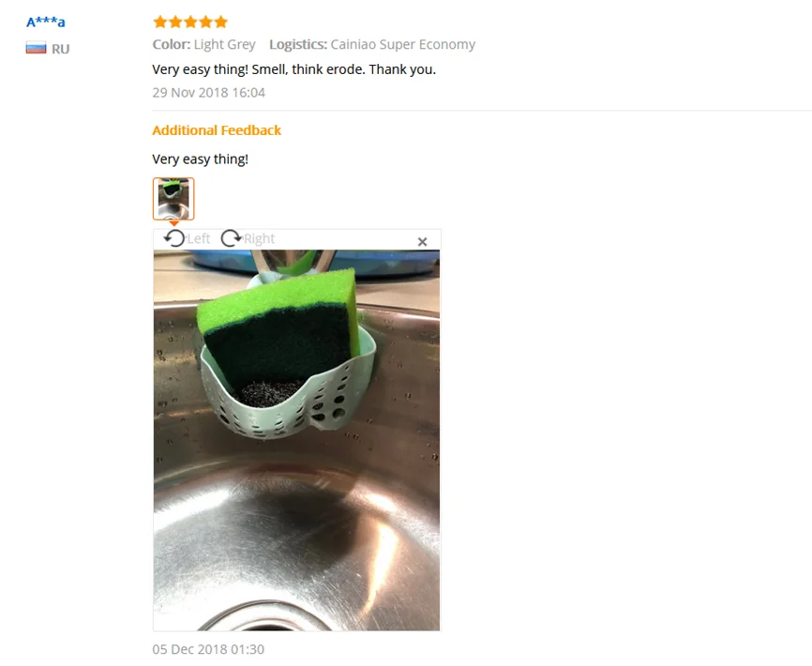Click the review text mentioning Smell

pyautogui.click(x=294, y=69)
